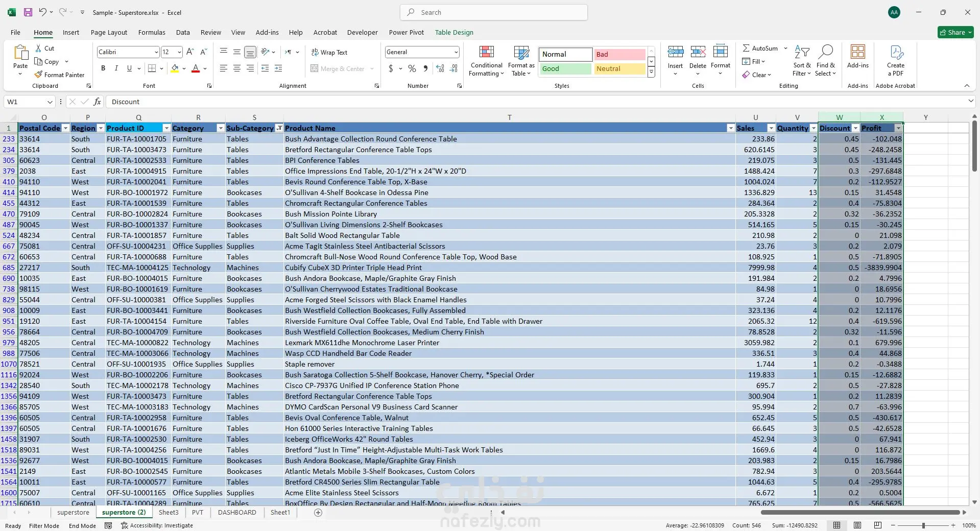Viewport: 980px width, 531px height.
Task: Open the font name Calibri dropdown
Action: coord(156,52)
